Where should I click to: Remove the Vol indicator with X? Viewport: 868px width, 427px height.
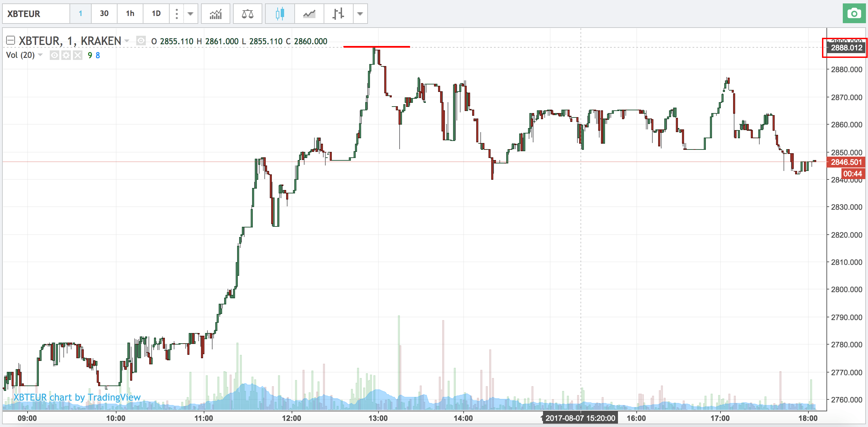point(78,55)
